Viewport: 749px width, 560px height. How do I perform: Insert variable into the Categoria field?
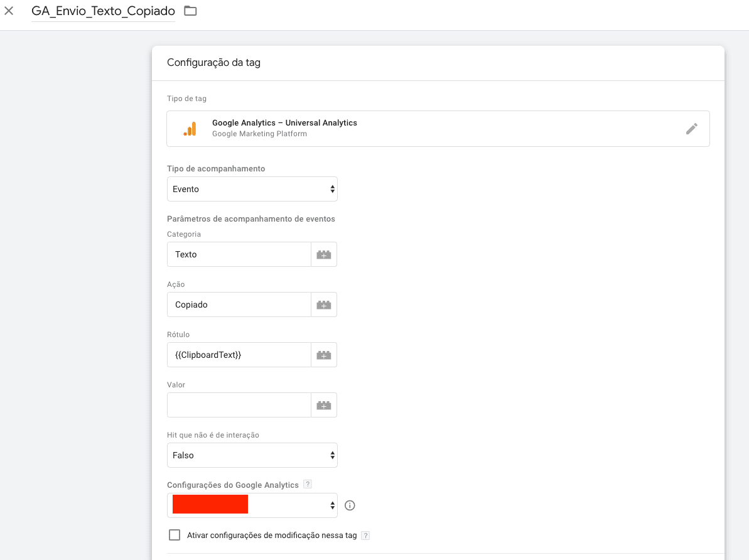coord(324,254)
